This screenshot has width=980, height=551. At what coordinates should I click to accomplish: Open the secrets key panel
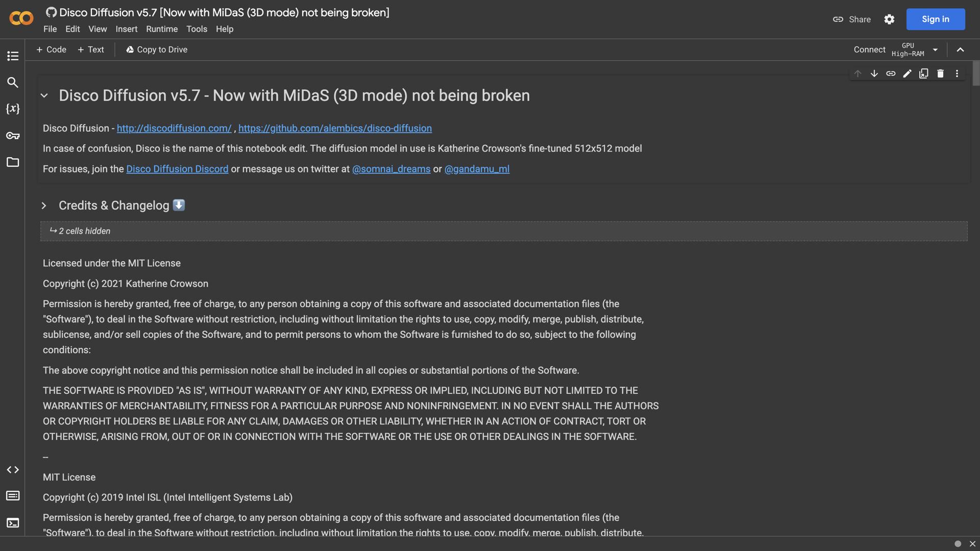point(13,135)
